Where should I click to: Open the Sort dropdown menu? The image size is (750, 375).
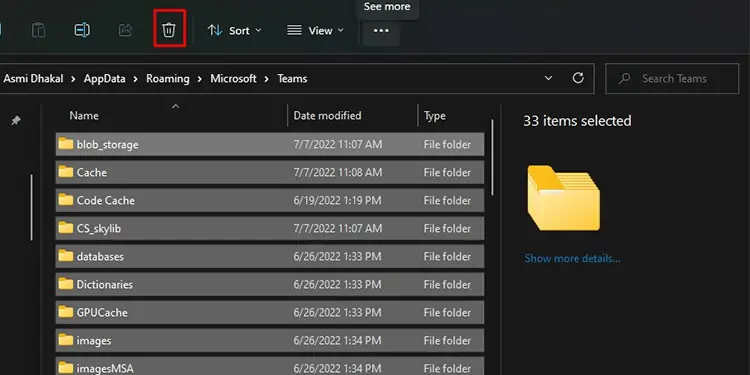(235, 31)
